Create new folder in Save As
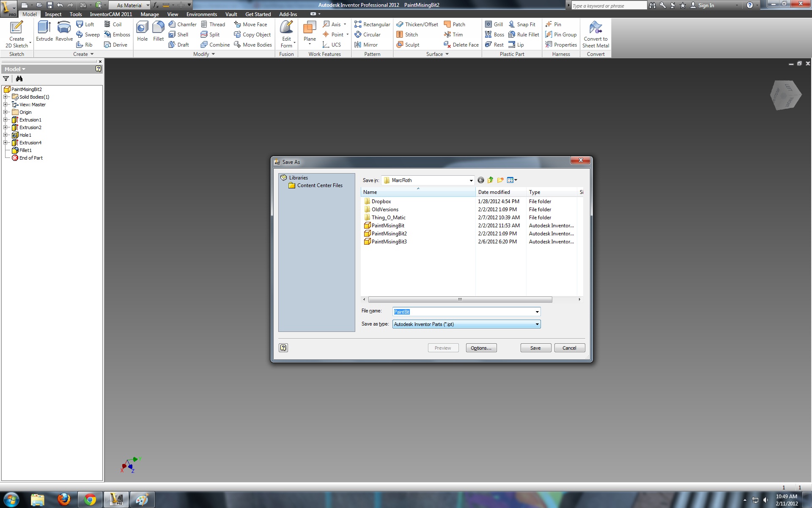Image resolution: width=812 pixels, height=508 pixels. point(501,180)
